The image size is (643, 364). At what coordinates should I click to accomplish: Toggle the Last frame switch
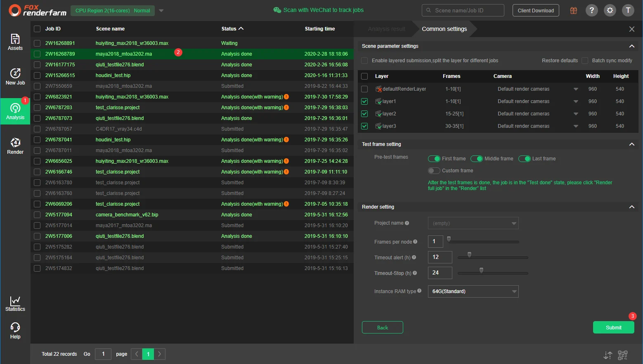(525, 159)
